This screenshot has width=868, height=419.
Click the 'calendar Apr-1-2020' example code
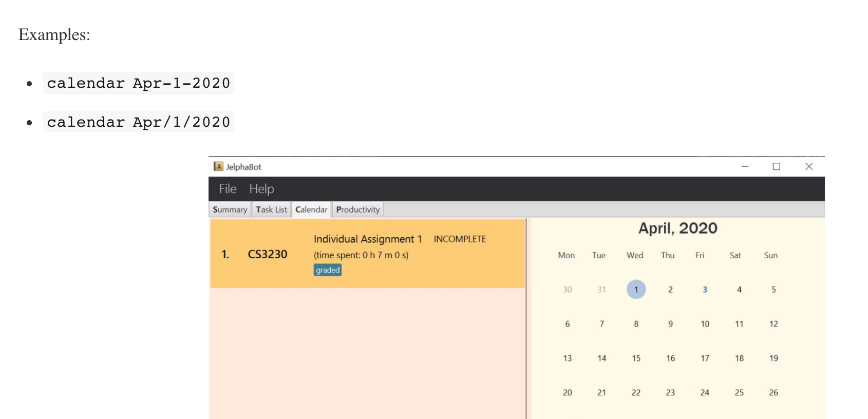tap(139, 83)
